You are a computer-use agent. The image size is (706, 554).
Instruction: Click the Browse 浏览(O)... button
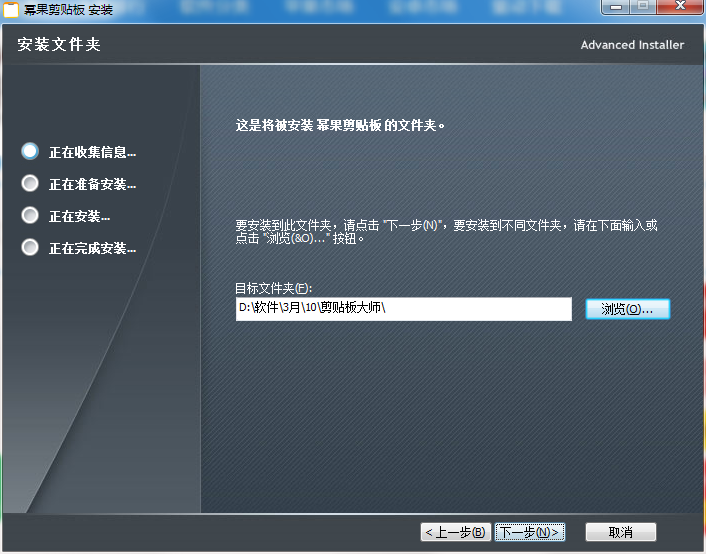(x=628, y=309)
